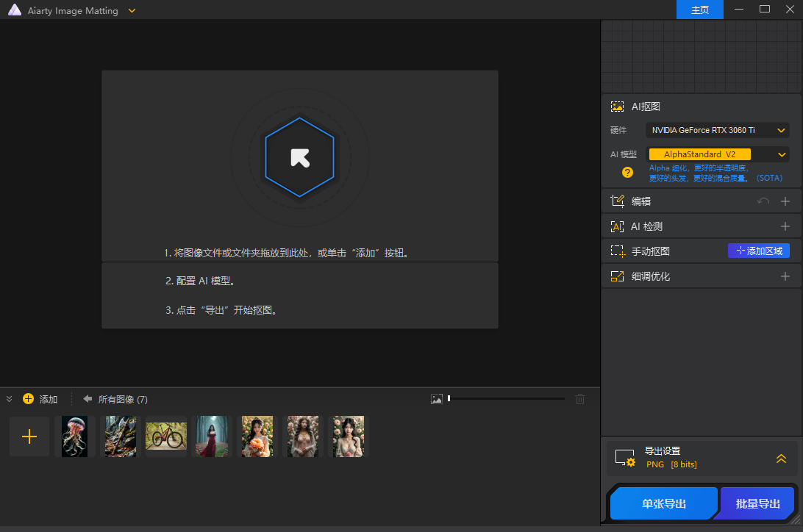Open the AlphaStandard V2 model dropdown
The width and height of the screenshot is (803, 532).
(x=717, y=154)
